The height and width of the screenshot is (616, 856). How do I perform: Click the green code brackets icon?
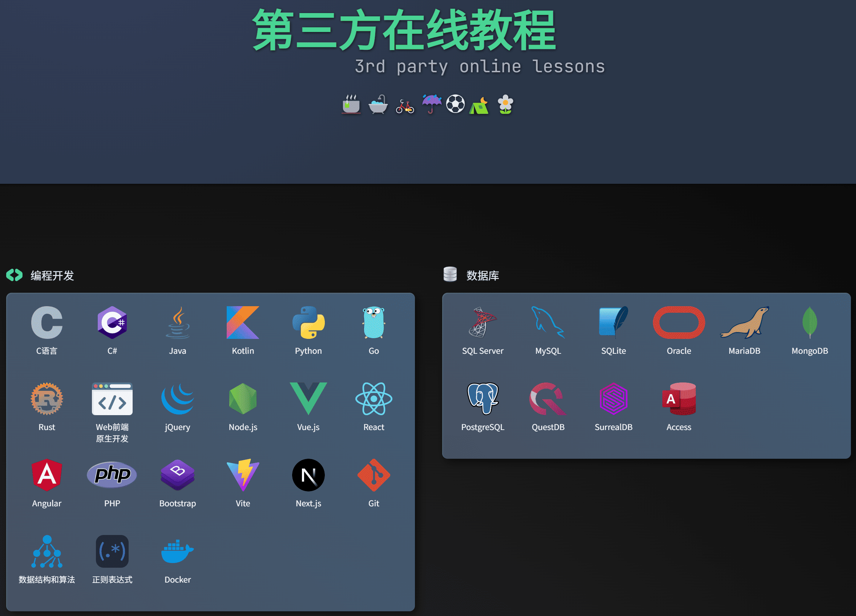(x=14, y=275)
